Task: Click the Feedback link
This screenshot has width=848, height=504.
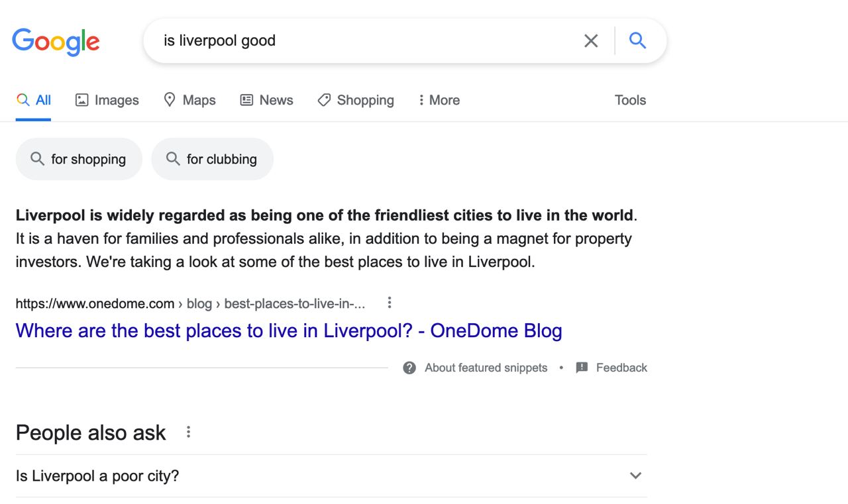Action: (621, 368)
